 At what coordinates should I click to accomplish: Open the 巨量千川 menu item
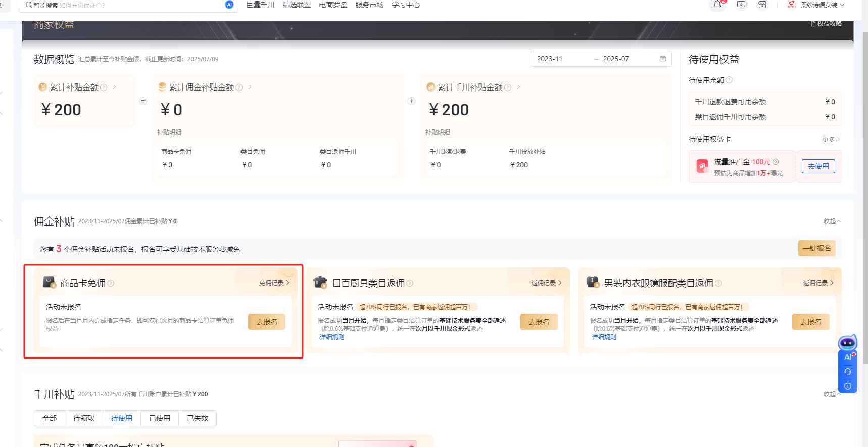[x=260, y=5]
